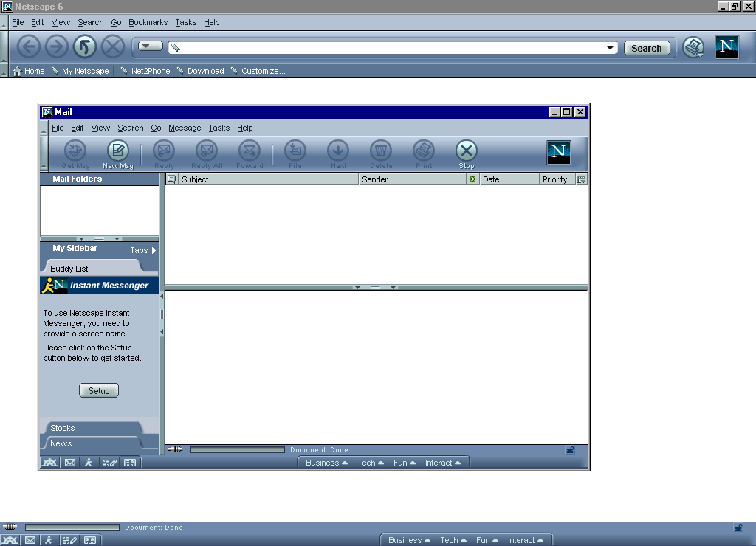
Task: Click Download link in personal toolbar
Action: point(200,71)
